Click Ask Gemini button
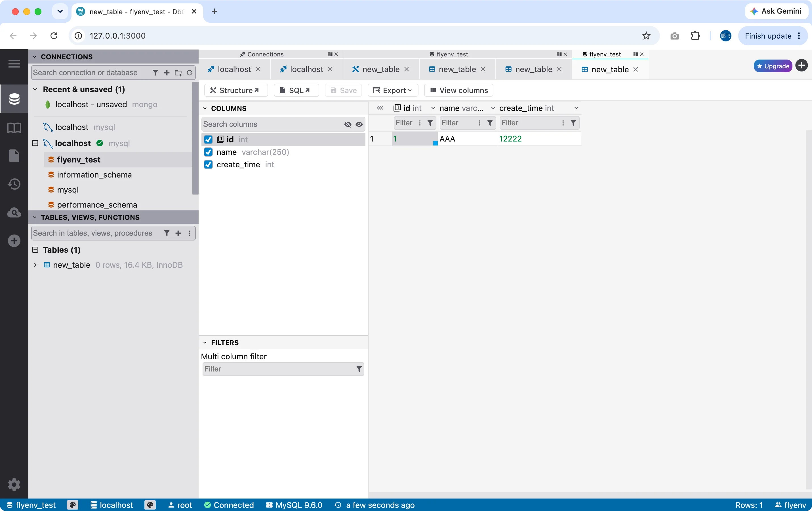The width and height of the screenshot is (812, 511). [776, 11]
